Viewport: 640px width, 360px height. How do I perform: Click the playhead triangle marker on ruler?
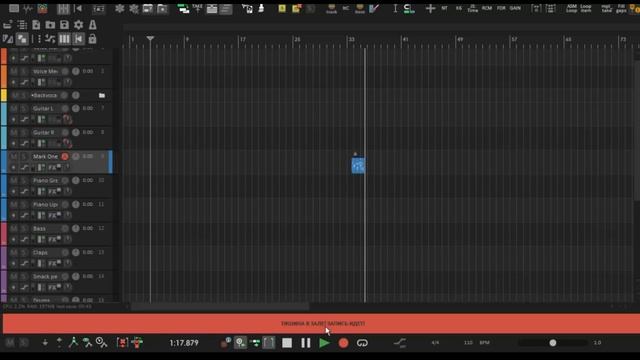pyautogui.click(x=150, y=38)
